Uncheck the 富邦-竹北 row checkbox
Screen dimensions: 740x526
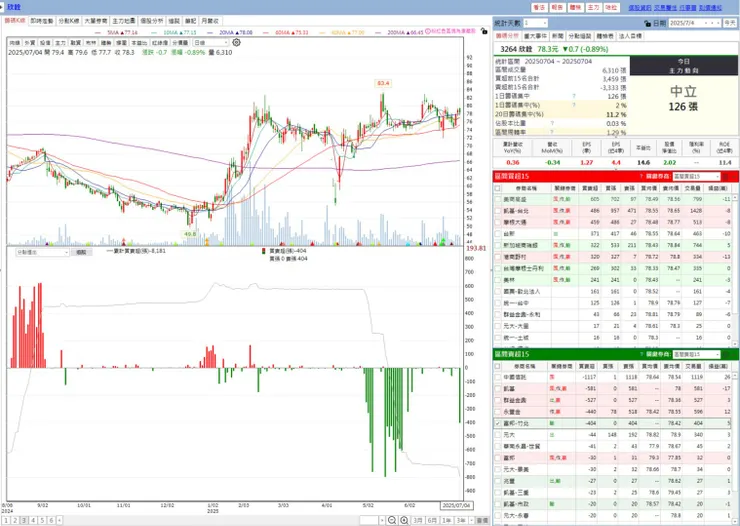497,424
